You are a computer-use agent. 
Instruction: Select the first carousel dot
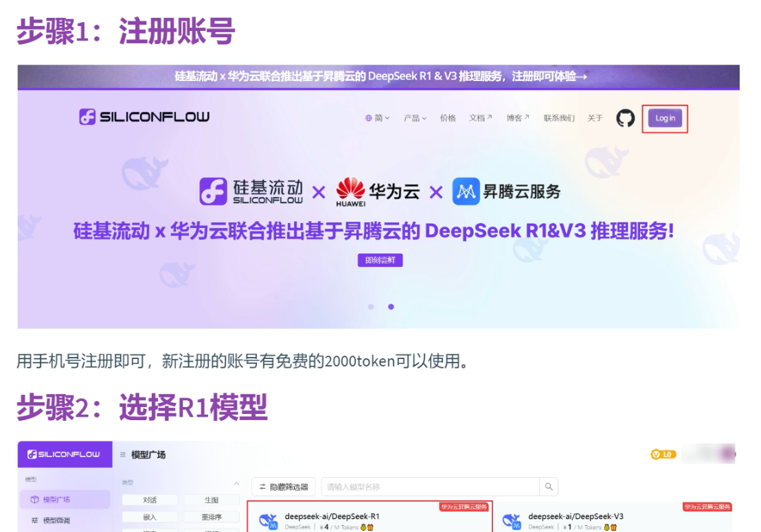pos(371,306)
